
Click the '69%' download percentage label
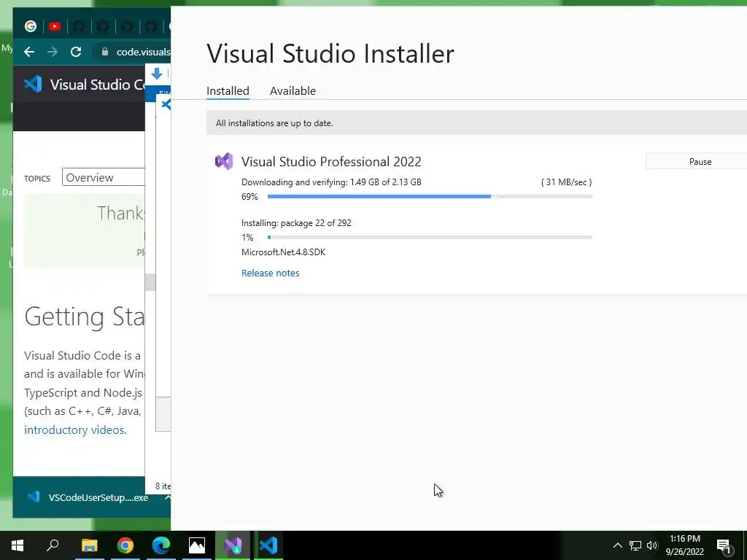pyautogui.click(x=249, y=197)
